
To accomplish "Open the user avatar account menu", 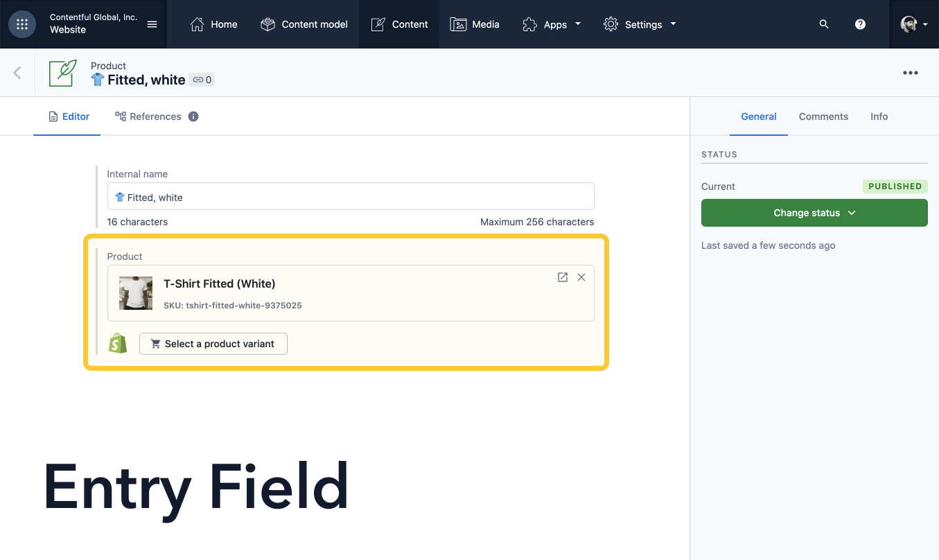I will point(913,24).
